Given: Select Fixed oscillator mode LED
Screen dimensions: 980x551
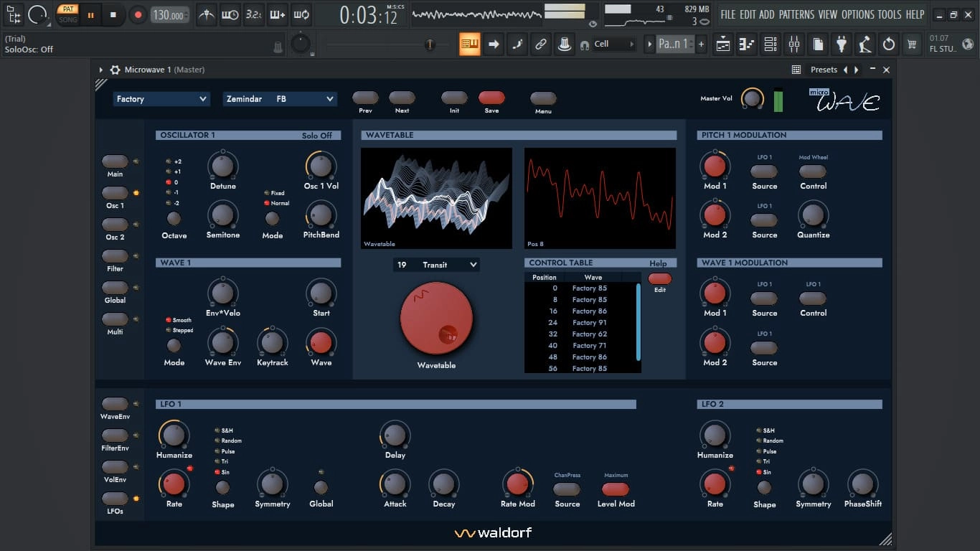Looking at the screenshot, I should coord(267,193).
